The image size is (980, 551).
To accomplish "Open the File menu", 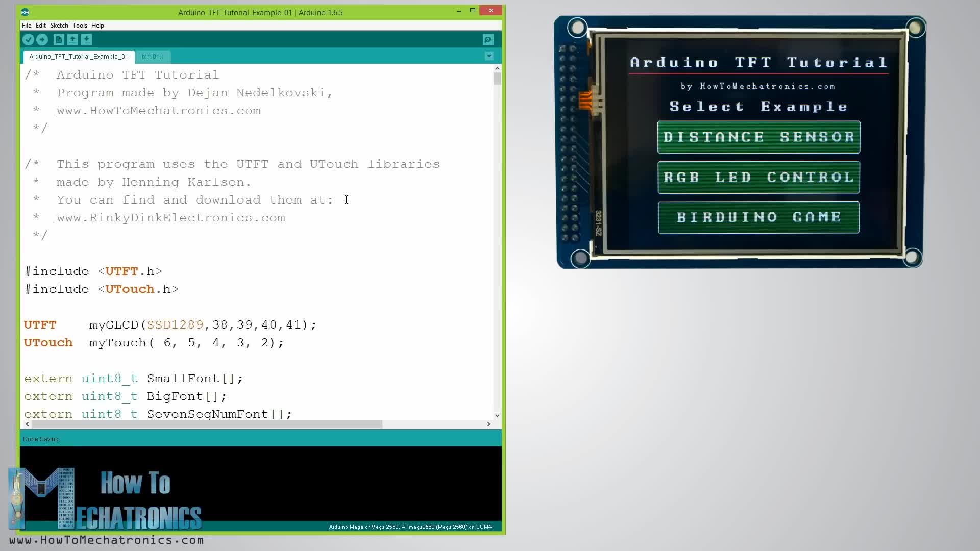I will click(x=27, y=26).
